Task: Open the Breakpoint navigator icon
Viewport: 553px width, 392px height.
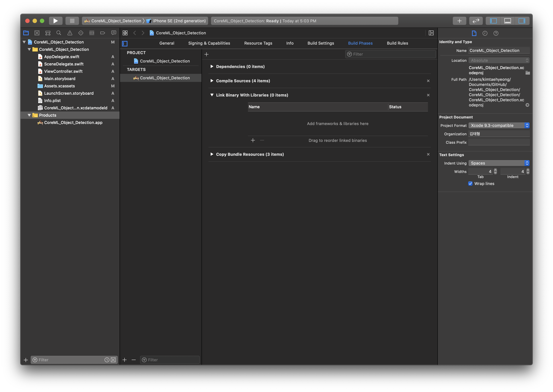Action: (103, 33)
